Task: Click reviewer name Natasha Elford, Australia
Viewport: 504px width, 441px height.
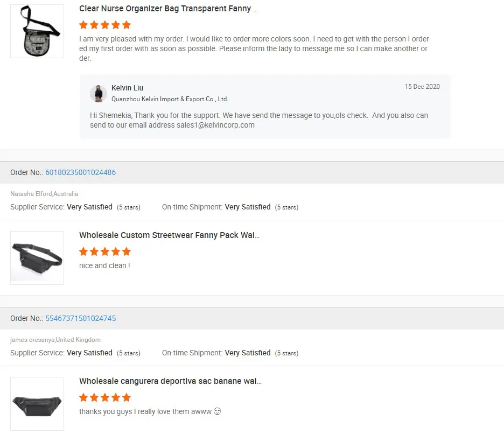Action: click(x=44, y=194)
